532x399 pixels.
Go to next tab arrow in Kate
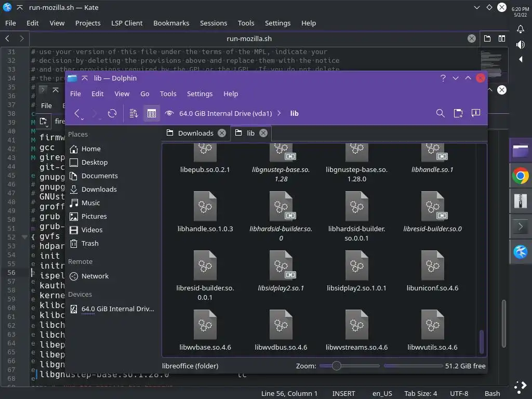coord(22,38)
